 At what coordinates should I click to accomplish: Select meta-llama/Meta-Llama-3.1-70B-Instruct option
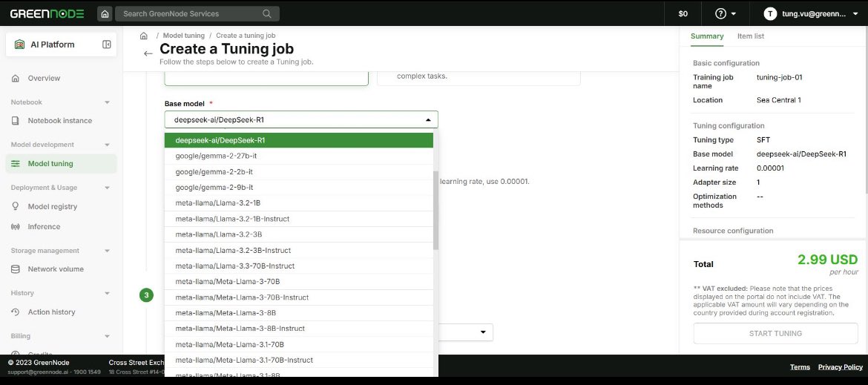pyautogui.click(x=299, y=360)
